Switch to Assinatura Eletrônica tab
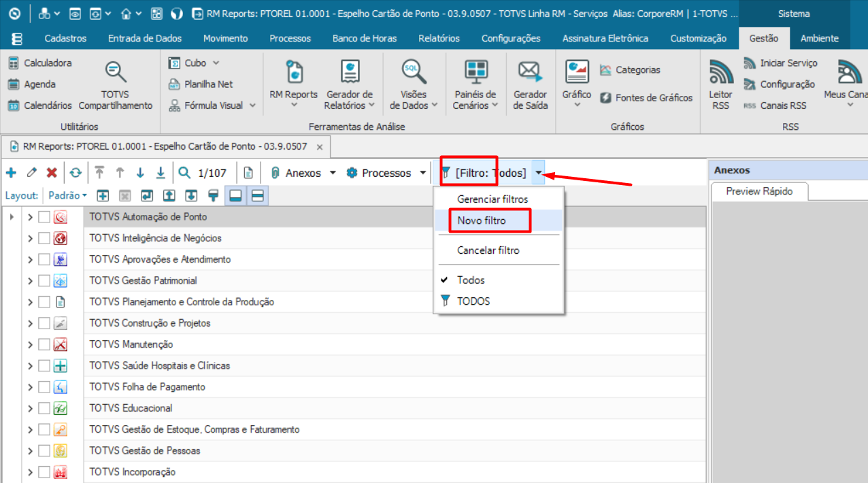Image resolution: width=868 pixels, height=483 pixels. coord(605,38)
